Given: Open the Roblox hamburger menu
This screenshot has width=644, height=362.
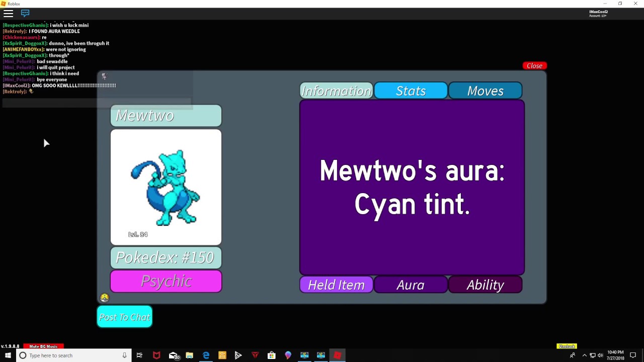Looking at the screenshot, I should pos(8,14).
